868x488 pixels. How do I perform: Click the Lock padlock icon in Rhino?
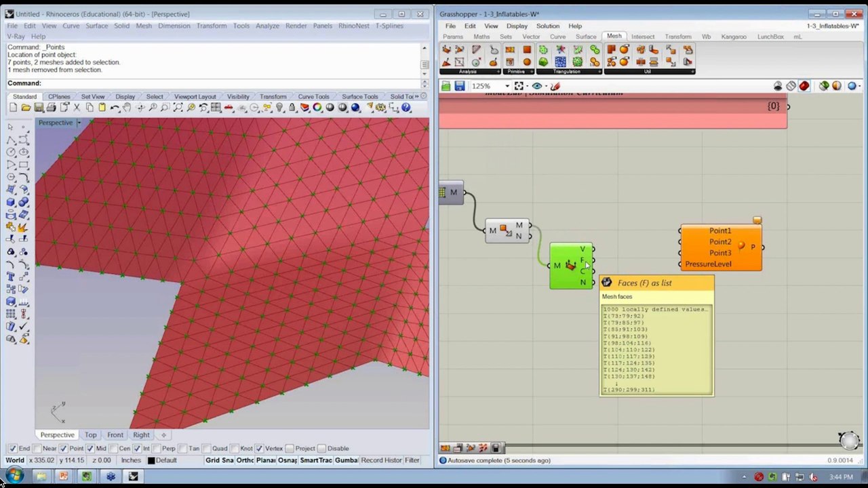click(292, 108)
